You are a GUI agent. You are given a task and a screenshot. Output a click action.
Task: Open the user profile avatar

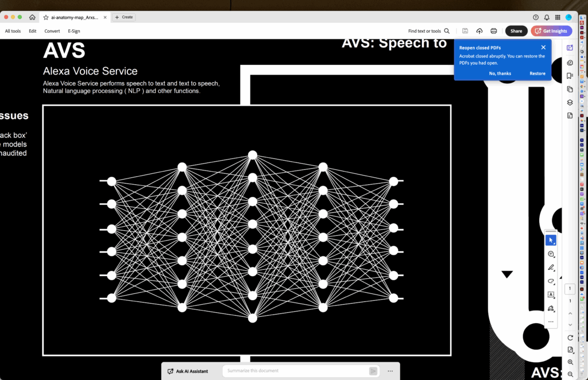pos(568,17)
